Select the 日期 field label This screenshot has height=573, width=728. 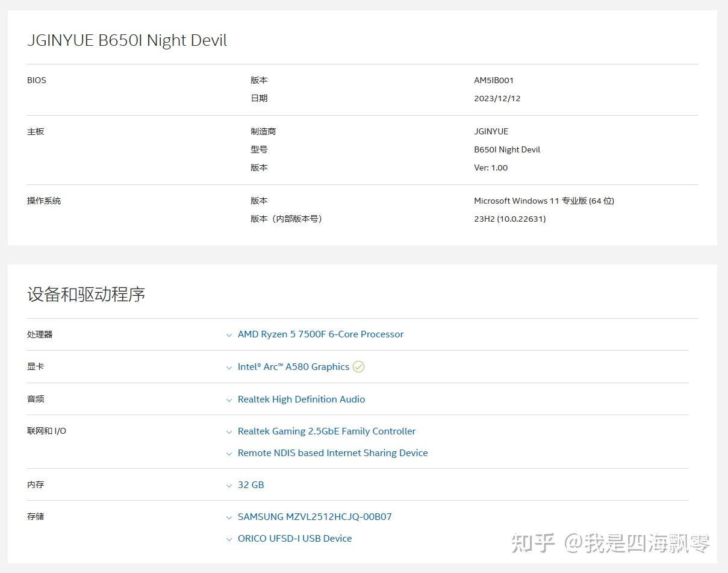pyautogui.click(x=259, y=98)
